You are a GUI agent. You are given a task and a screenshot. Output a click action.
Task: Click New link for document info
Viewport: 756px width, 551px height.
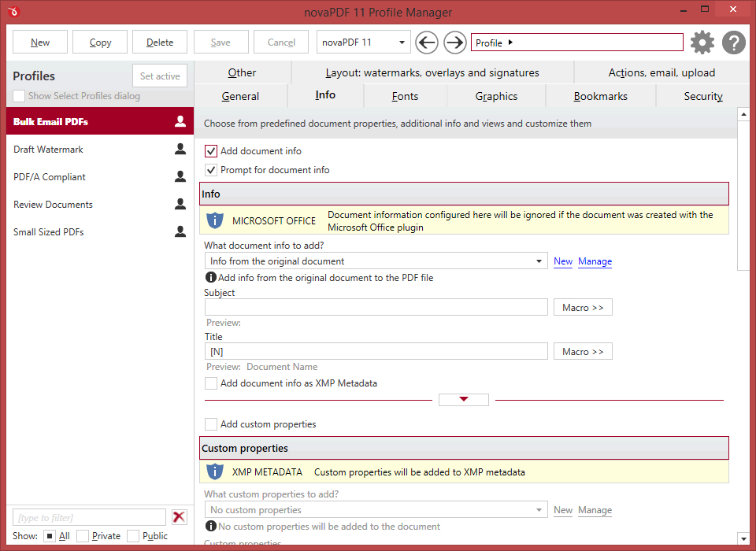(562, 261)
